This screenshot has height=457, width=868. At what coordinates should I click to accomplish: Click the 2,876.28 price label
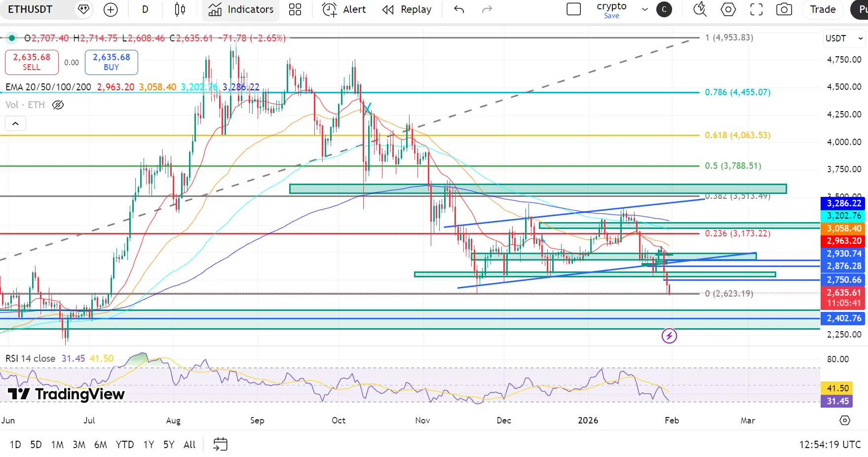(844, 266)
